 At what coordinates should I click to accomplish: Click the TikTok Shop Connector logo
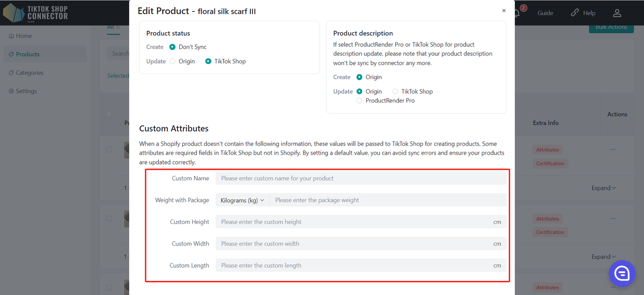tap(35, 13)
